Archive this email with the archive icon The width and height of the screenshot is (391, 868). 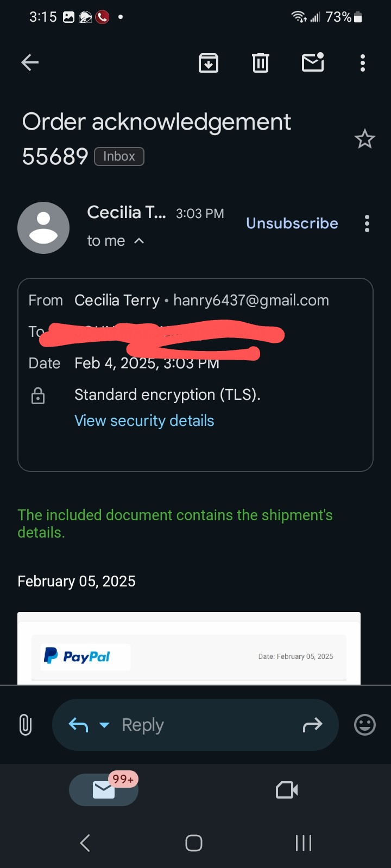(x=209, y=63)
